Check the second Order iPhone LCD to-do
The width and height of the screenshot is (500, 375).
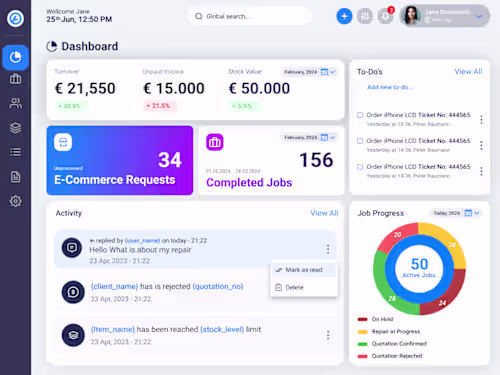(360, 141)
